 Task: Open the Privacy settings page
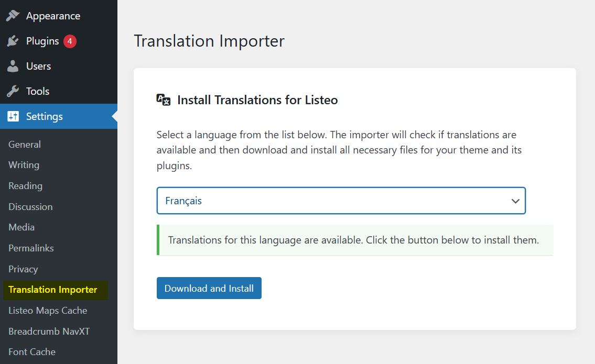23,269
